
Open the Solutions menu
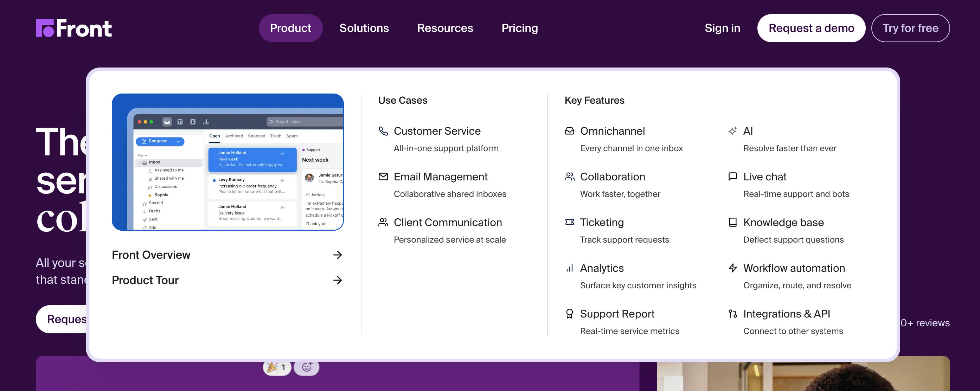coord(364,28)
